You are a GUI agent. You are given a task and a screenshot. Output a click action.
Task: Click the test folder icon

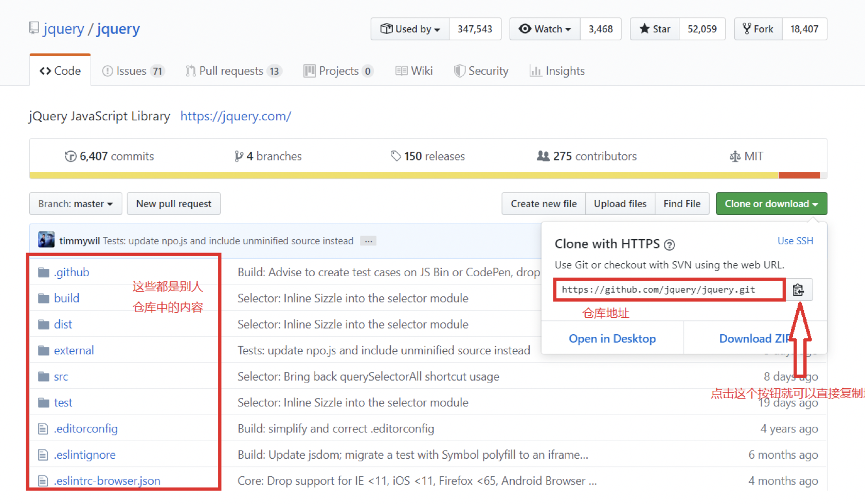pyautogui.click(x=44, y=403)
